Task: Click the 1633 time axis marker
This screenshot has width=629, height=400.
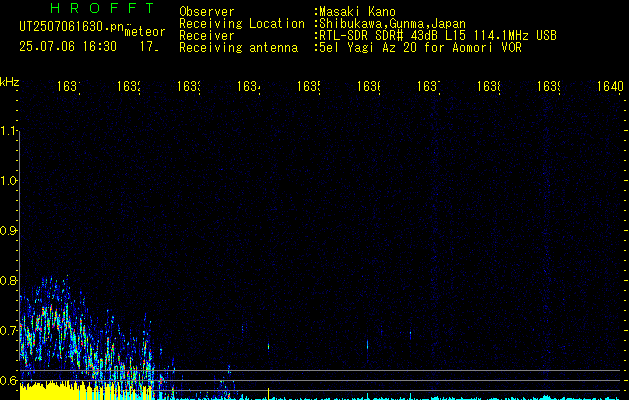Action: coord(189,86)
